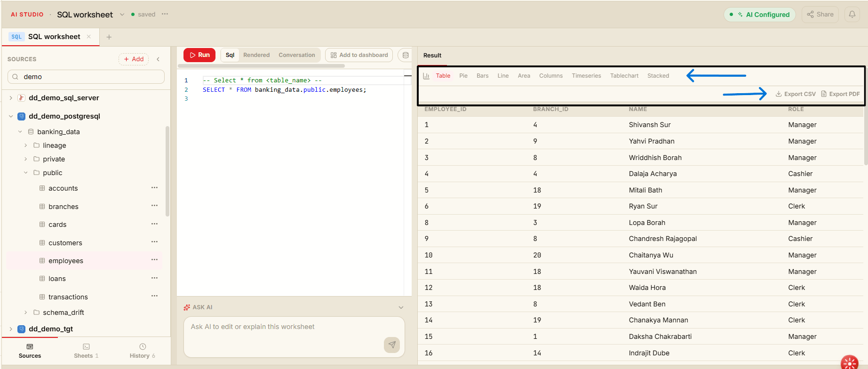868x369 pixels.
Task: Add a new worksheet tab with plus
Action: click(109, 37)
